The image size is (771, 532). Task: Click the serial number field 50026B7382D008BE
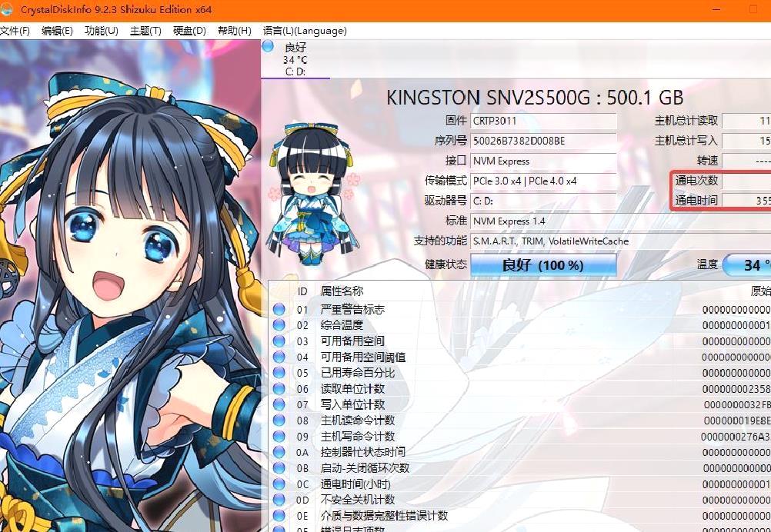tap(543, 141)
